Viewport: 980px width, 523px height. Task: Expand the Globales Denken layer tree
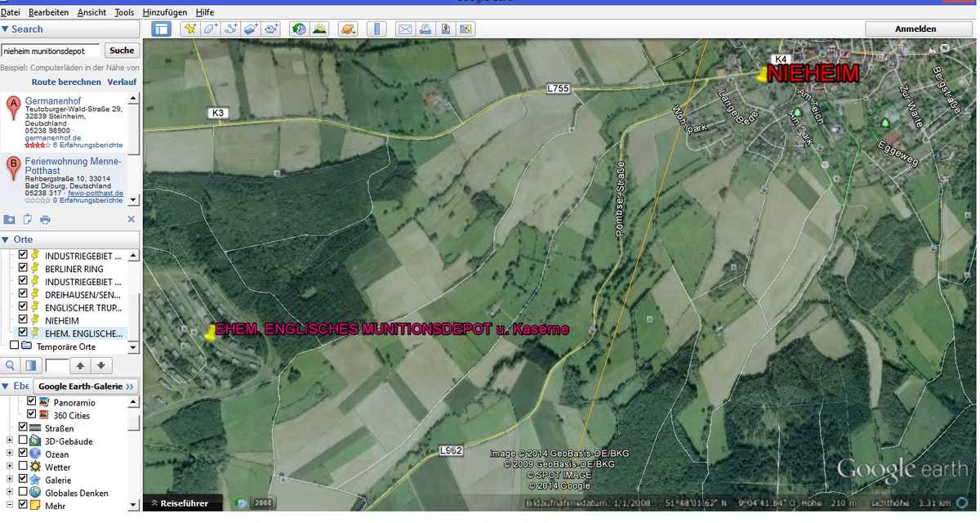point(9,493)
